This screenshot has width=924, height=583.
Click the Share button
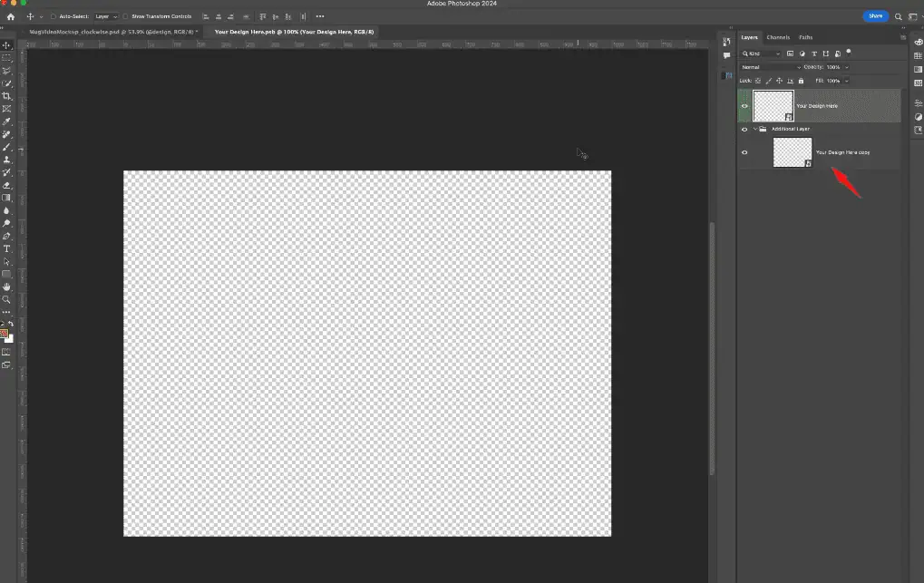[x=875, y=16]
